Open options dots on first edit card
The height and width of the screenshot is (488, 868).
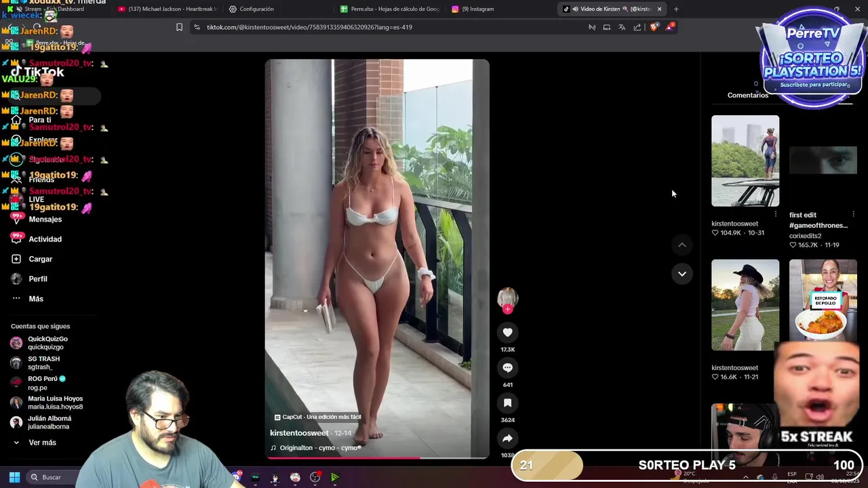tap(853, 214)
